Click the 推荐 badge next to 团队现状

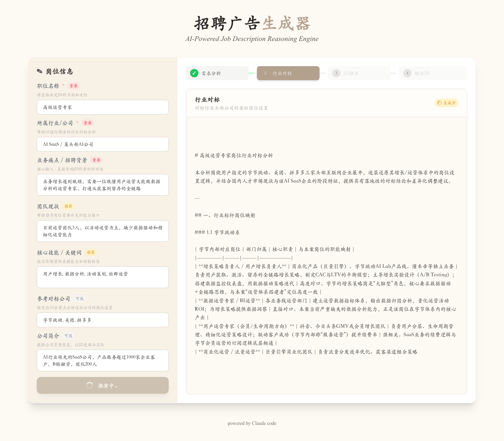coord(68,206)
